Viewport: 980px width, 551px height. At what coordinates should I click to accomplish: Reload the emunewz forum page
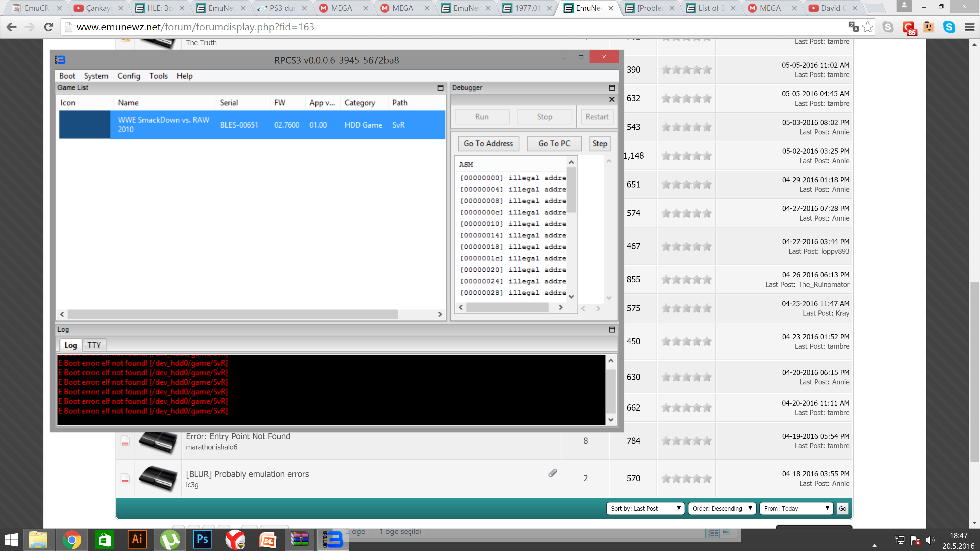[48, 27]
